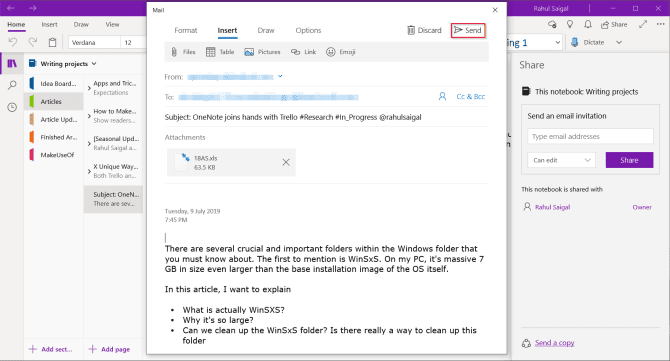Send the email with the Send button
Screen dimensions: 670x361
pos(468,30)
